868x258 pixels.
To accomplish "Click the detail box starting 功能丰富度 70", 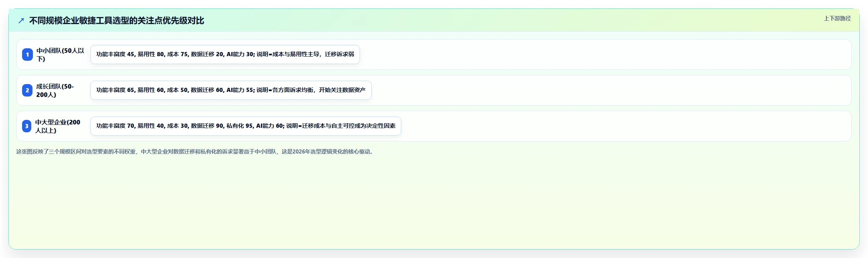I will [246, 126].
